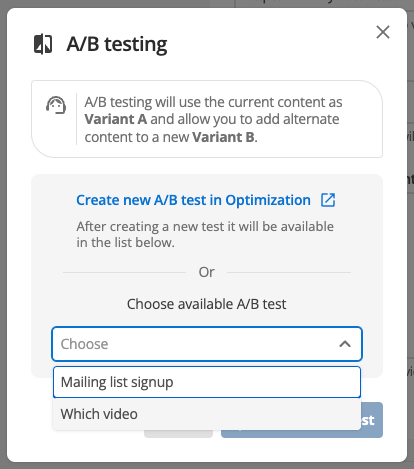The image size is (414, 469).
Task: Collapse the Choose dropdown with chevron
Action: [345, 344]
